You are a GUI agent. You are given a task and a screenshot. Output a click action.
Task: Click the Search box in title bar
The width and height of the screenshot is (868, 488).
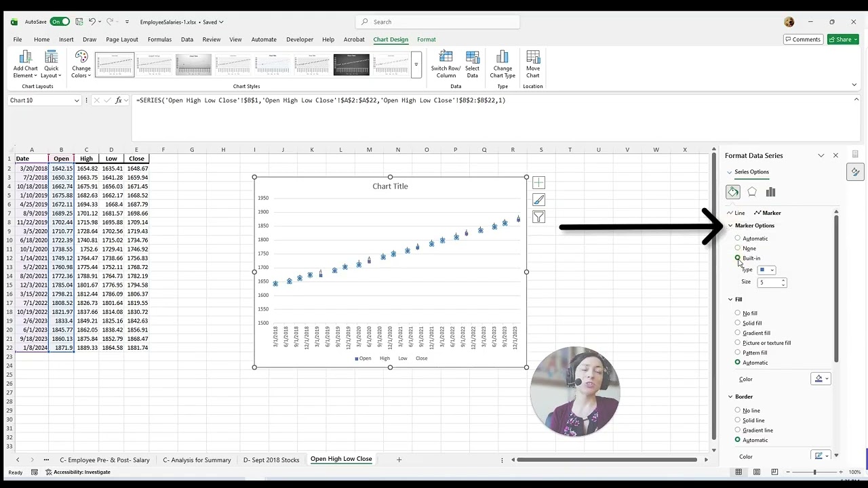[x=437, y=22]
